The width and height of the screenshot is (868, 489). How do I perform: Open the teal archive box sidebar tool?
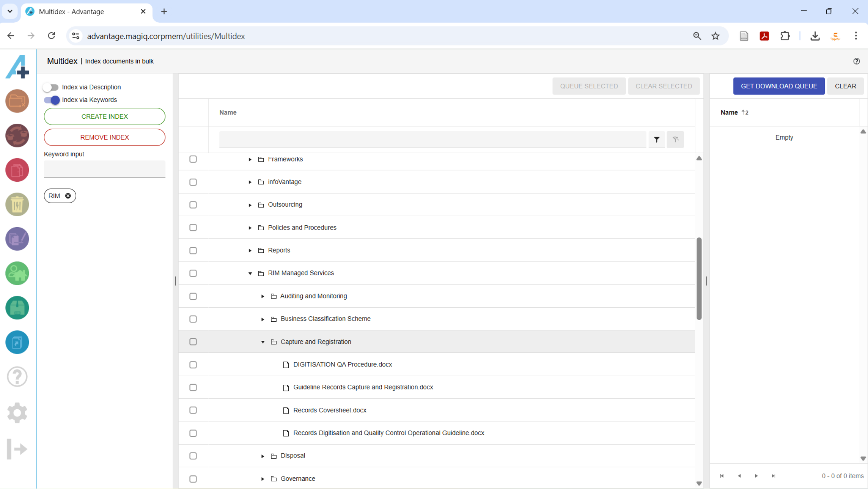17,308
